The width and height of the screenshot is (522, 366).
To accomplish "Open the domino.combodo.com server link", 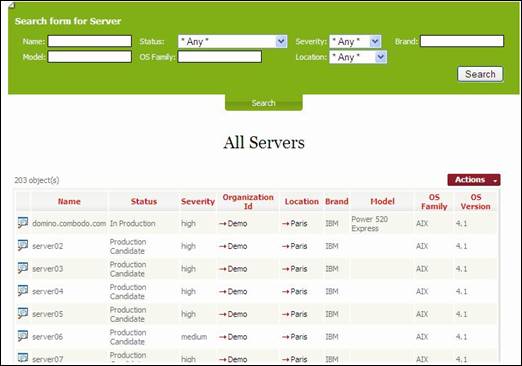I will tap(69, 223).
